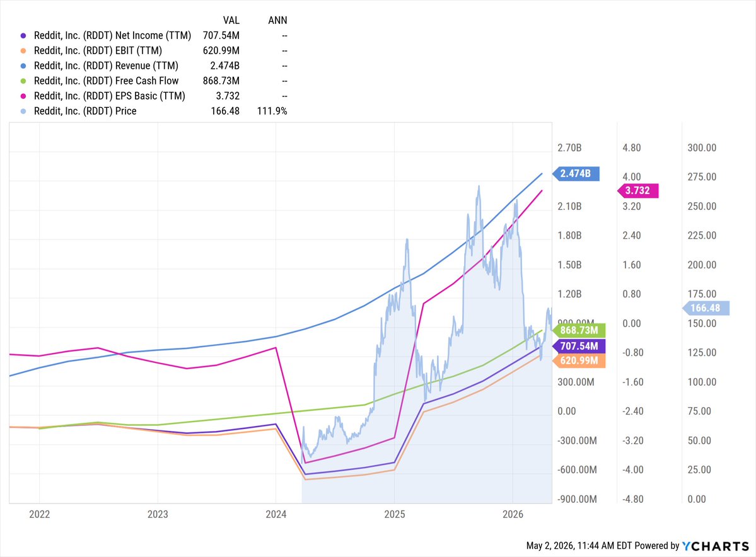This screenshot has height=557, width=756.
Task: Click the 2.474B value in the legend table
Action: pyautogui.click(x=224, y=66)
